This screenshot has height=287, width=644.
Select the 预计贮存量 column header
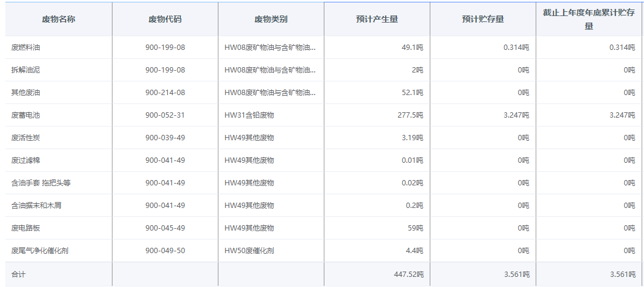[x=483, y=19]
